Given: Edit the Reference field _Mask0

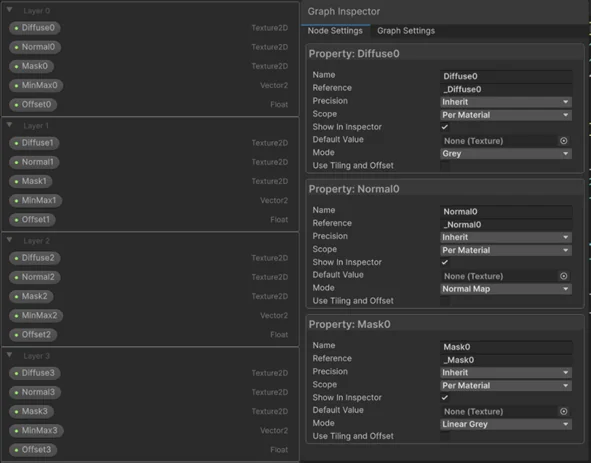Looking at the screenshot, I should (x=506, y=360).
